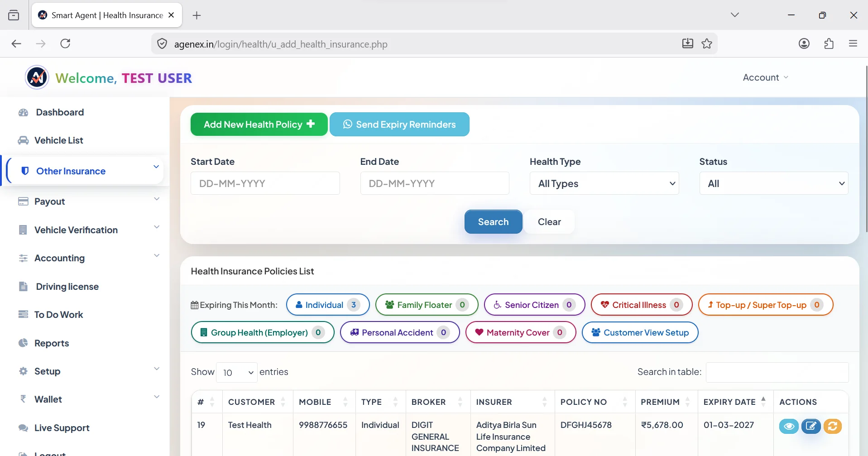Image resolution: width=868 pixels, height=456 pixels.
Task: Click the Clear button
Action: (x=549, y=222)
